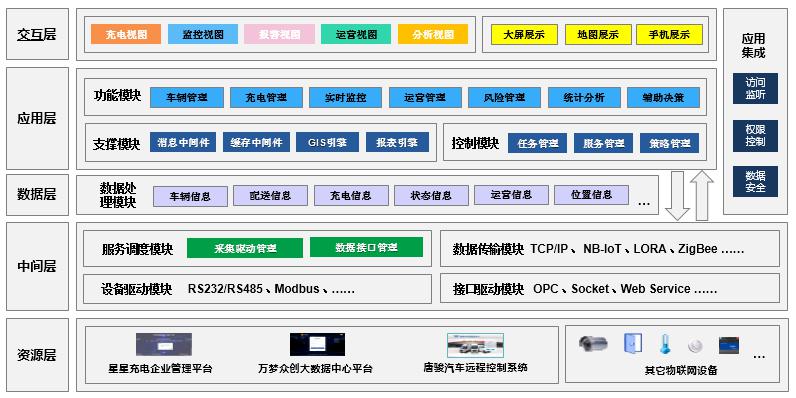Select the blue 监控视图 box
This screenshot has height=398, width=796.
203,34
